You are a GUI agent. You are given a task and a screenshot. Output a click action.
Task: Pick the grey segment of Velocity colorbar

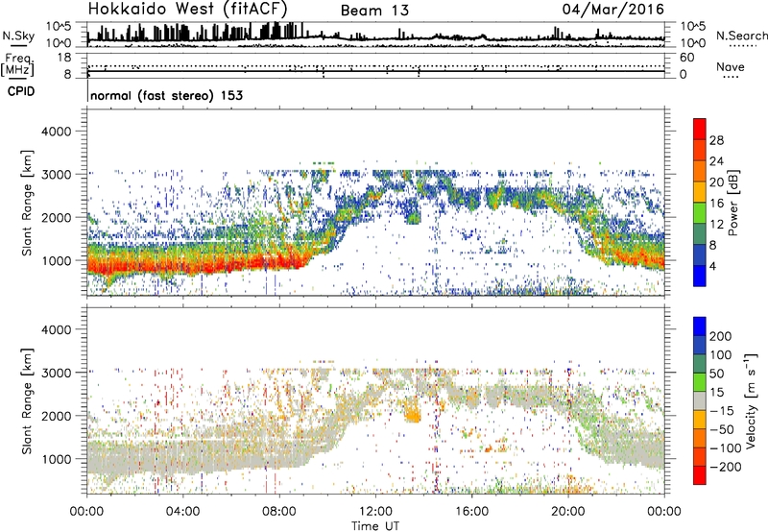coord(700,401)
